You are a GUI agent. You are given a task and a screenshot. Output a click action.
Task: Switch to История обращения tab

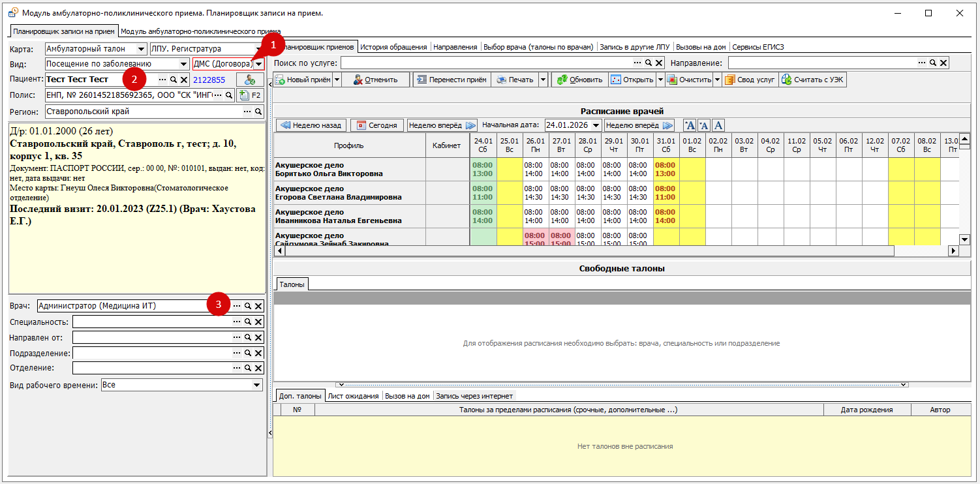point(393,47)
